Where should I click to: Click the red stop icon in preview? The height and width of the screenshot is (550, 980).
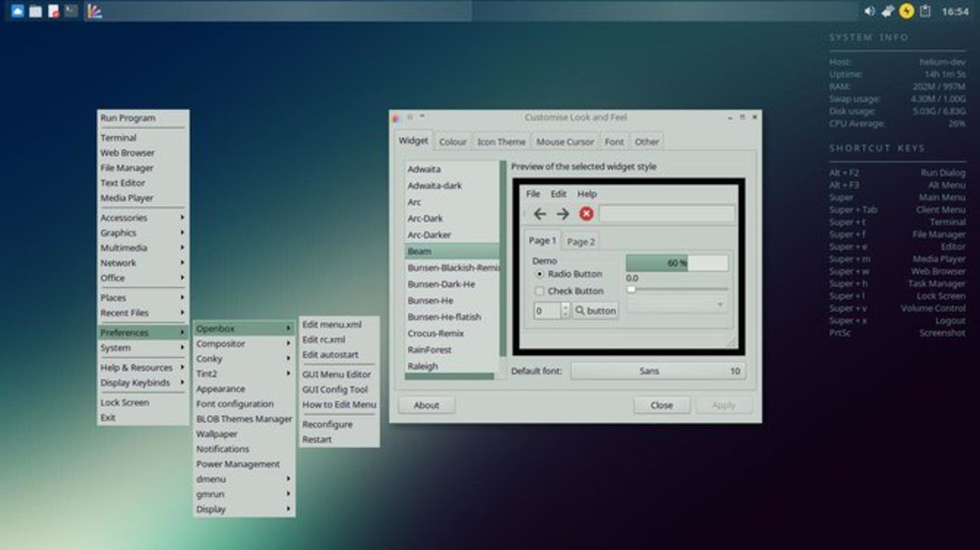(586, 213)
